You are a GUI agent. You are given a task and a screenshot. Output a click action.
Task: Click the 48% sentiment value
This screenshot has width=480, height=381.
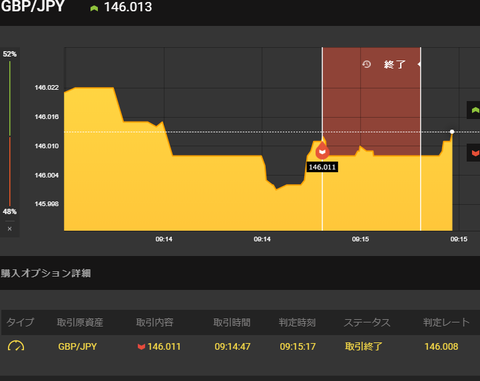(10, 211)
